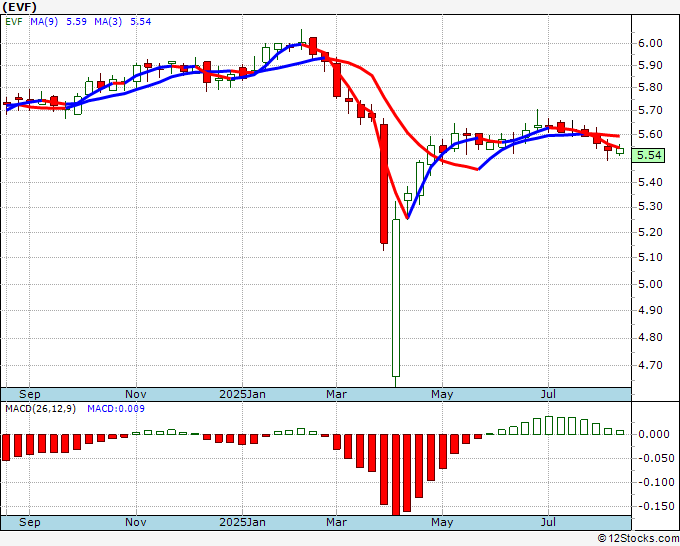Click Nov on the MACD panel date axis
Screen dimensions: 680x546
pos(136,522)
